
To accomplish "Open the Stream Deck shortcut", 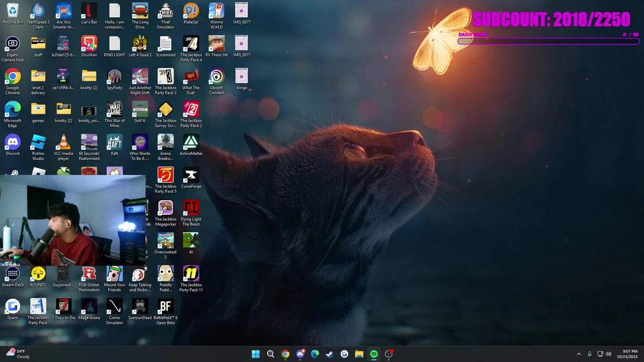I will (13, 277).
